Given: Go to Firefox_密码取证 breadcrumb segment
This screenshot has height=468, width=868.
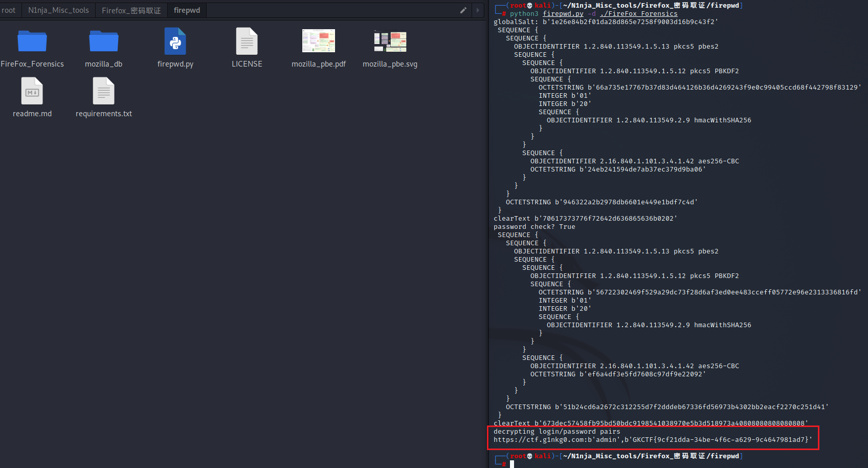Looking at the screenshot, I should click(x=131, y=10).
